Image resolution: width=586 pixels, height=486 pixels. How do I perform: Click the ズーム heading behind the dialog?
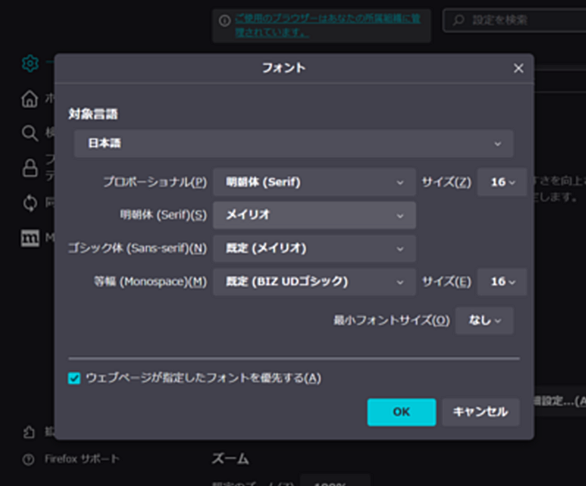click(230, 459)
